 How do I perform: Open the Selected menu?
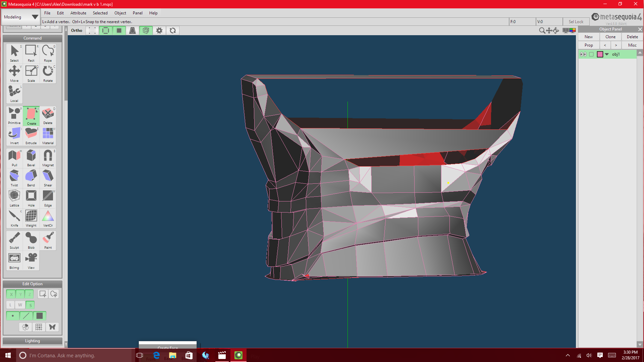100,13
